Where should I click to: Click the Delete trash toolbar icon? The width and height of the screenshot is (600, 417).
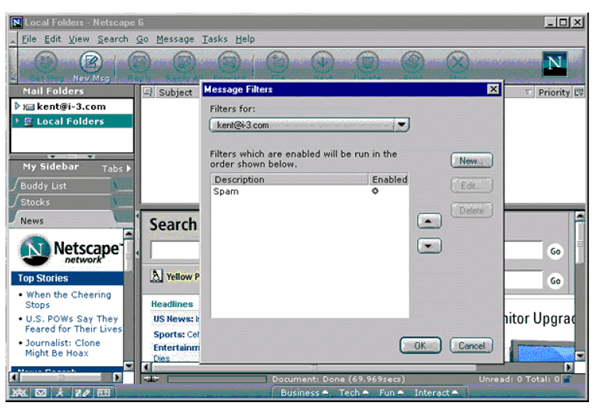point(367,63)
